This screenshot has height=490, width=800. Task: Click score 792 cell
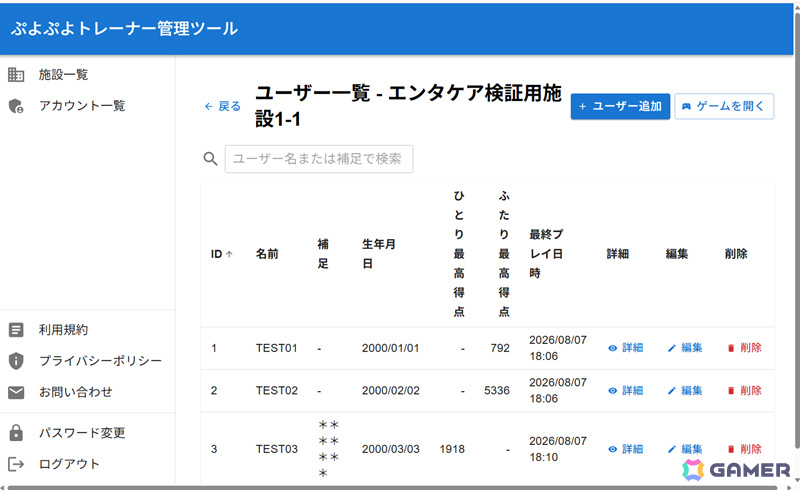pos(500,348)
